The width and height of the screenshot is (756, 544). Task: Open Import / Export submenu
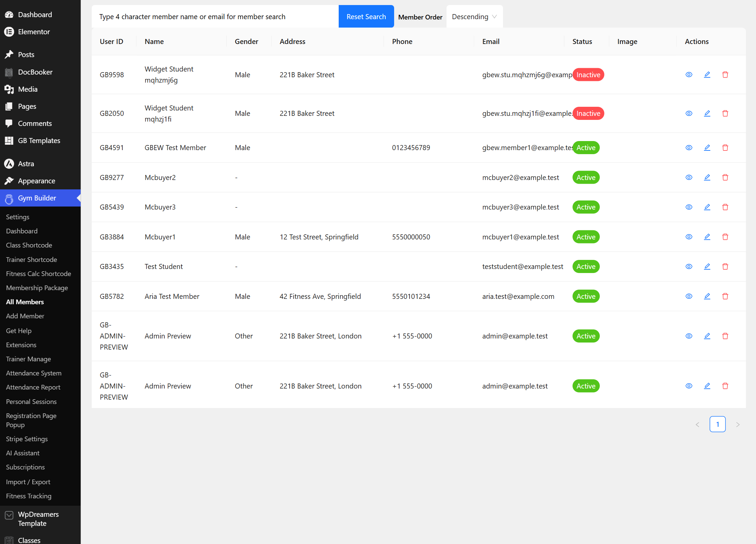(28, 482)
